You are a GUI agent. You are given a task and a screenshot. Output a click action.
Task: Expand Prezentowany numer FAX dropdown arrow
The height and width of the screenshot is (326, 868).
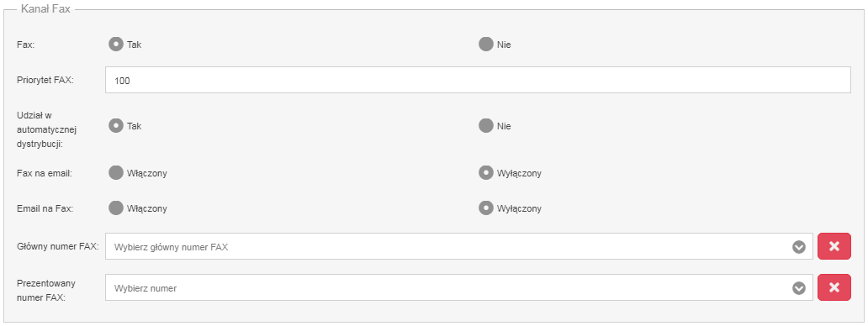(x=798, y=288)
